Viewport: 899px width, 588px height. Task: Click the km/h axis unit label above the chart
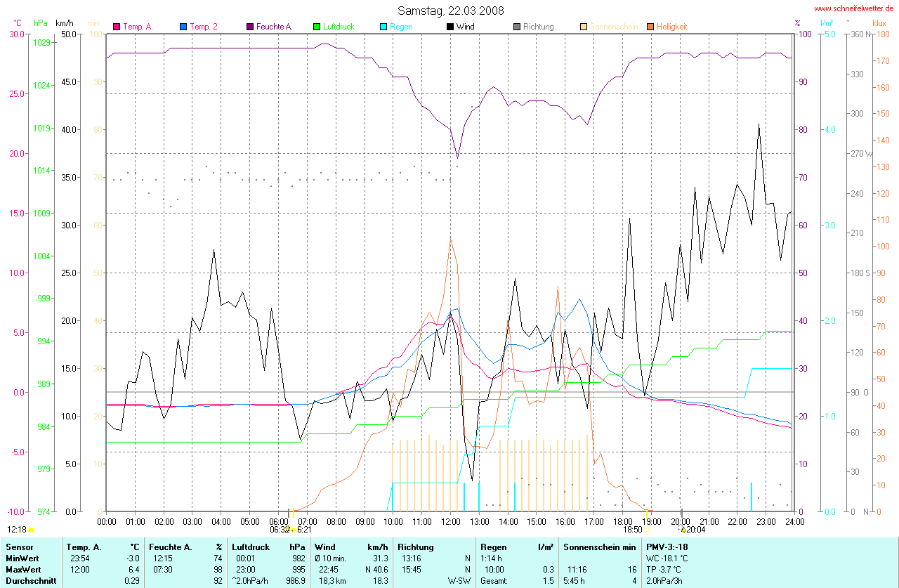(65, 22)
